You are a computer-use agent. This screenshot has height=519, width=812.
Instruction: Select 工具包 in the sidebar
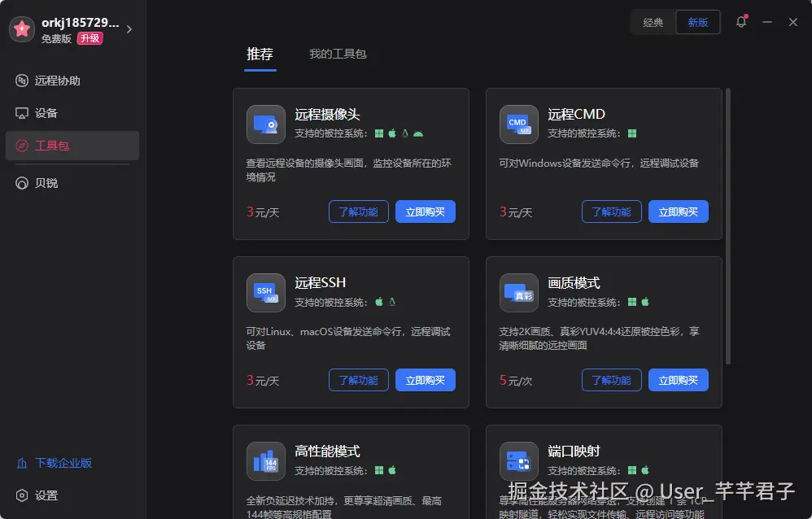[72, 146]
